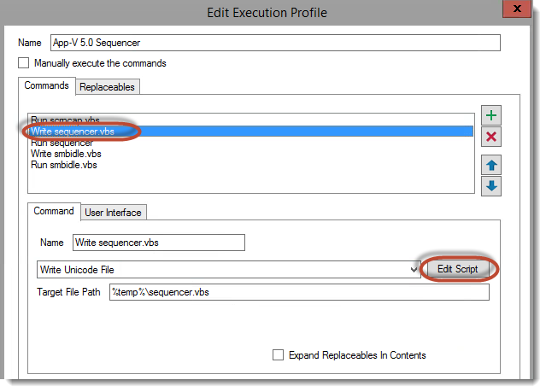Open the User Interface tab
Image resolution: width=546 pixels, height=392 pixels.
pyautogui.click(x=113, y=213)
